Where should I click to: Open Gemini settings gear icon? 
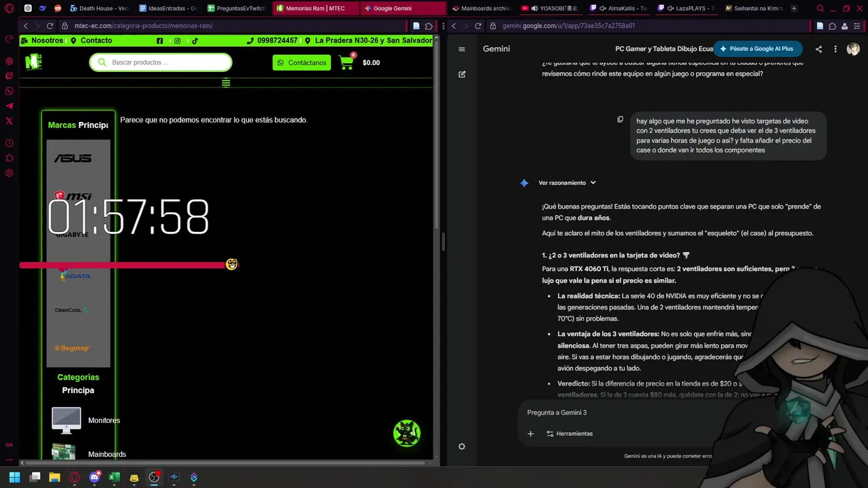click(462, 446)
